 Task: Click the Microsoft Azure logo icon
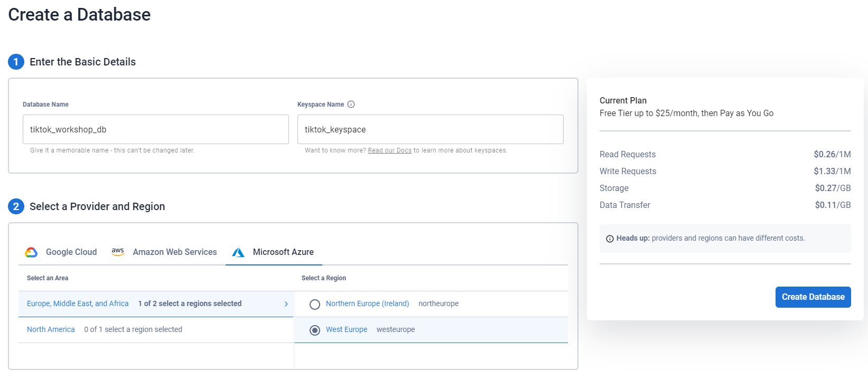(238, 252)
